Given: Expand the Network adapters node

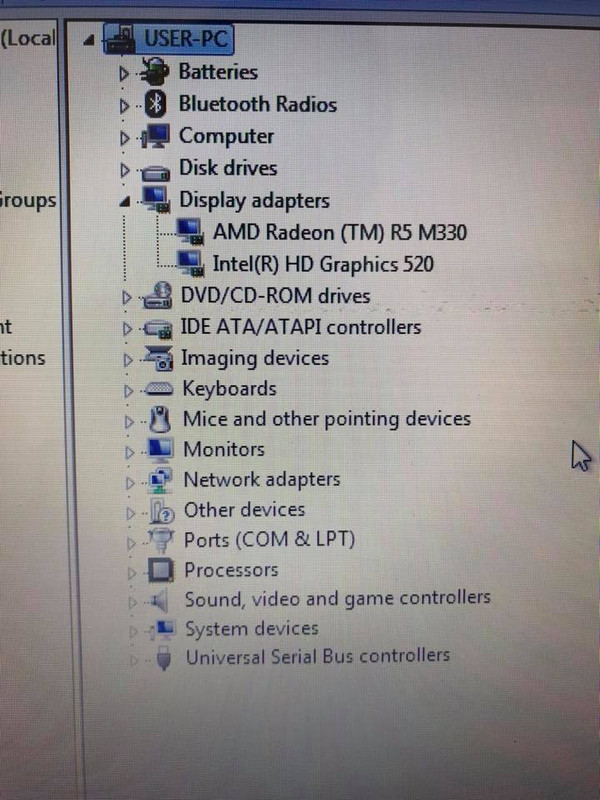Looking at the screenshot, I should coord(130,483).
